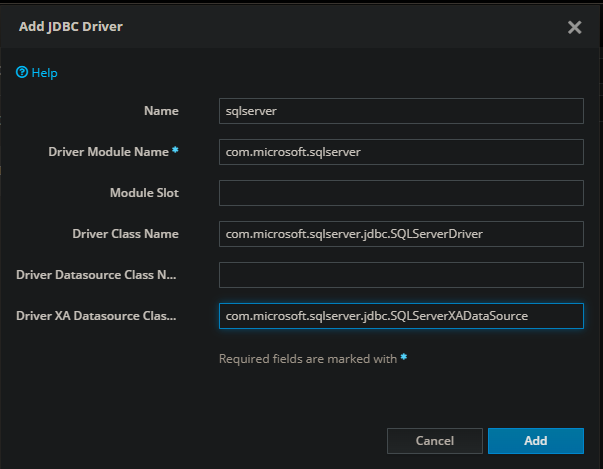603x469 pixels.
Task: Close the Add JDBC Driver dialog
Action: (574, 28)
